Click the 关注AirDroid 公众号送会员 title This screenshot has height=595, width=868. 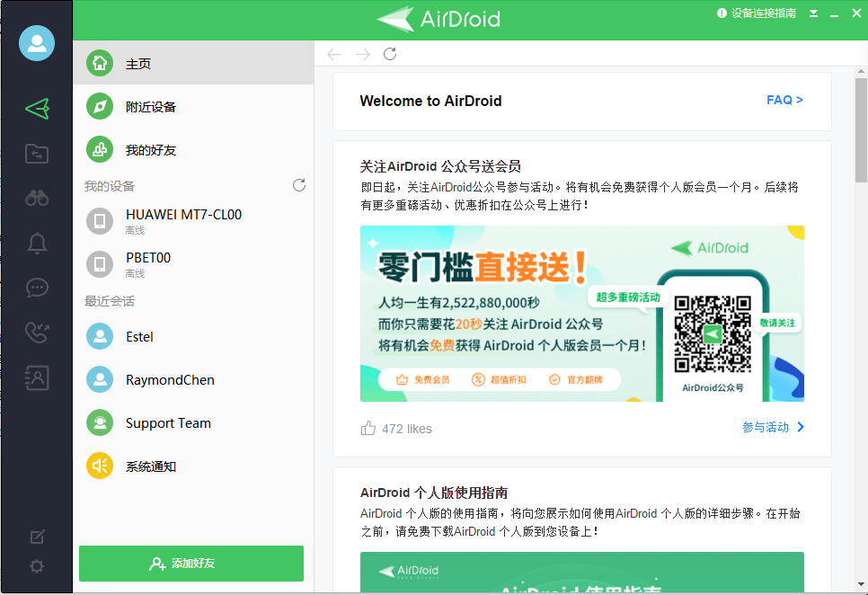click(x=440, y=166)
